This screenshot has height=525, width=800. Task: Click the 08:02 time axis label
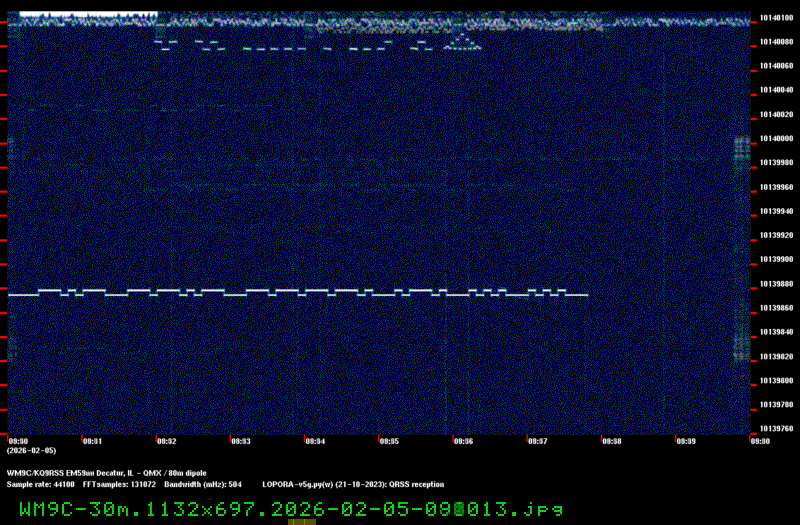pos(166,440)
